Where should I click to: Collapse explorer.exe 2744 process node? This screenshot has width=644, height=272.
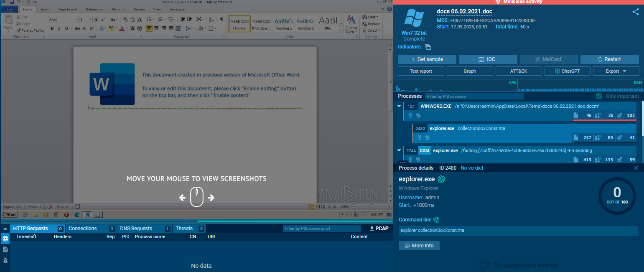(x=399, y=150)
